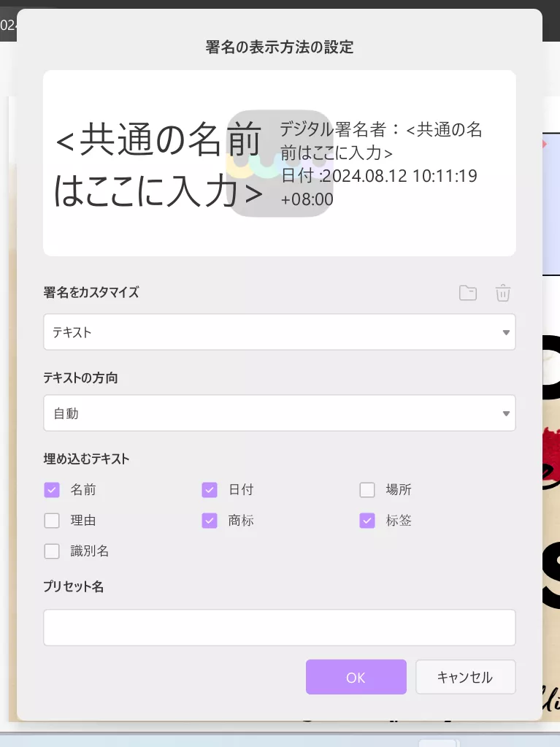Open the folder icon to import a signature
Image resolution: width=560 pixels, height=747 pixels.
click(x=467, y=293)
